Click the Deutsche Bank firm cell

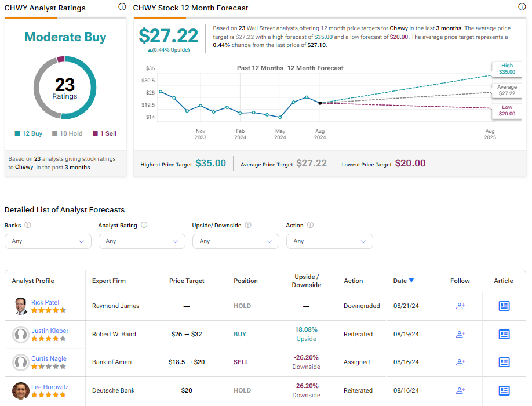[x=114, y=390]
